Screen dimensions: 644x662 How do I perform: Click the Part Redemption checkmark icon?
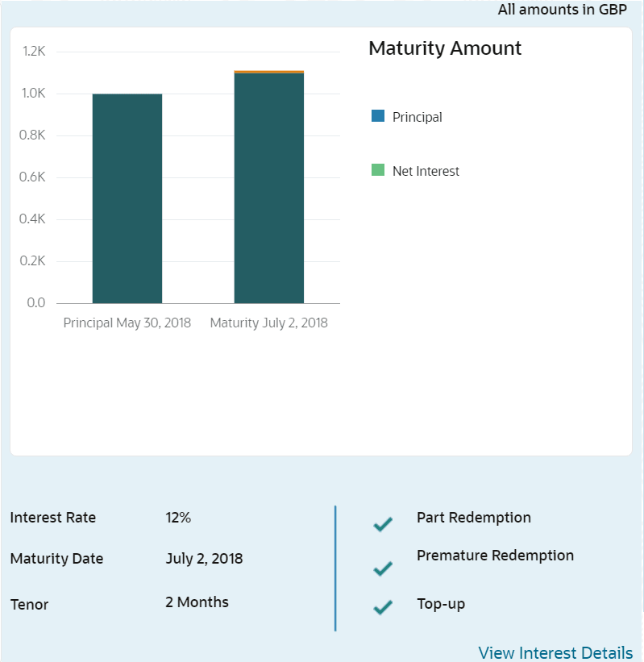coord(383,524)
